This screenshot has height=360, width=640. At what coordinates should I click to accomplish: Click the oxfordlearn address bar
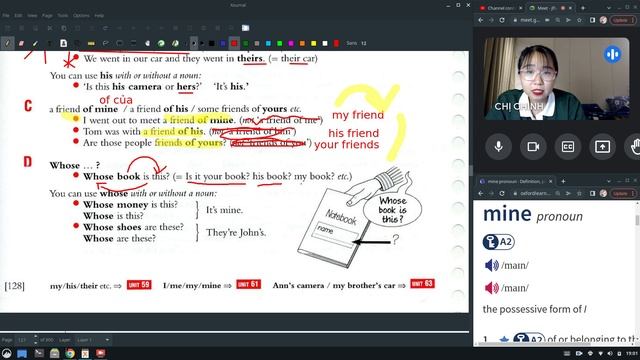coord(533,193)
